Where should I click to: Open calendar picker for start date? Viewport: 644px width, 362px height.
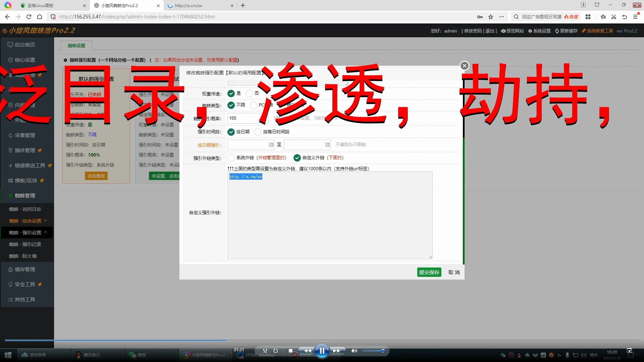pos(271,145)
